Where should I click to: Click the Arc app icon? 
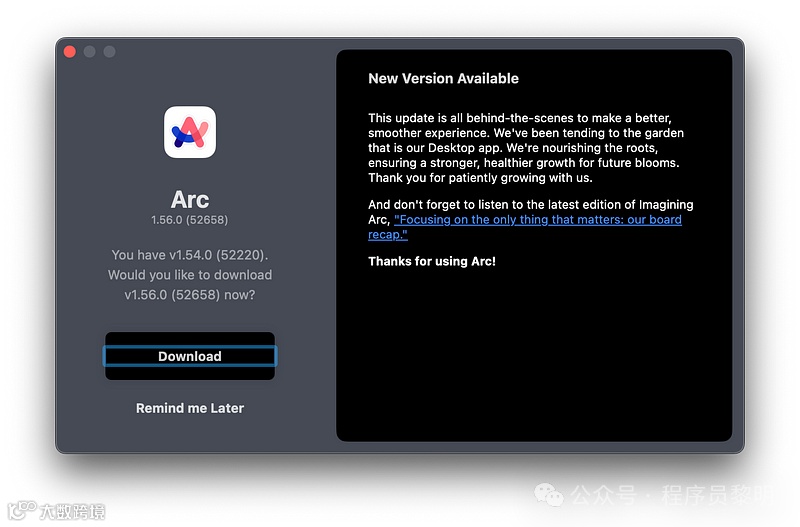click(x=190, y=132)
